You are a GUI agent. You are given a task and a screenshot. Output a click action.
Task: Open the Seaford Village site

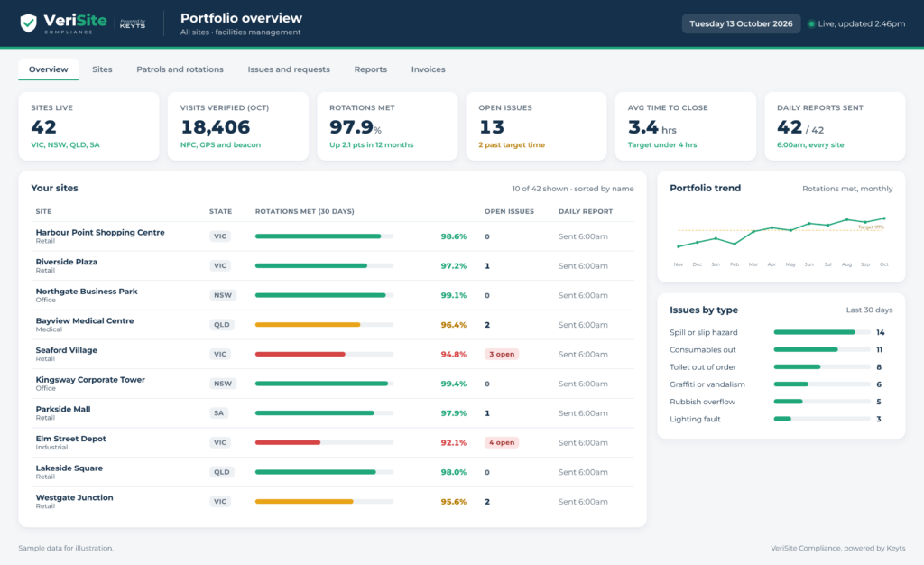coord(332,354)
